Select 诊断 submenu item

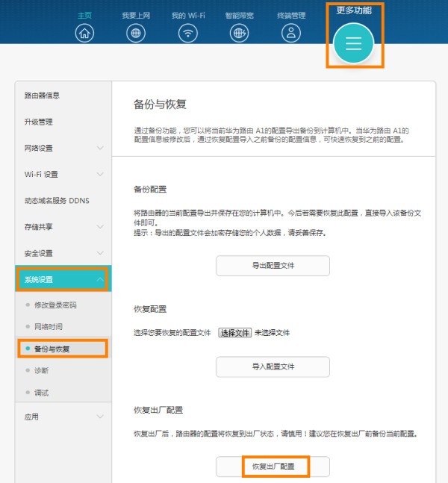tap(42, 370)
